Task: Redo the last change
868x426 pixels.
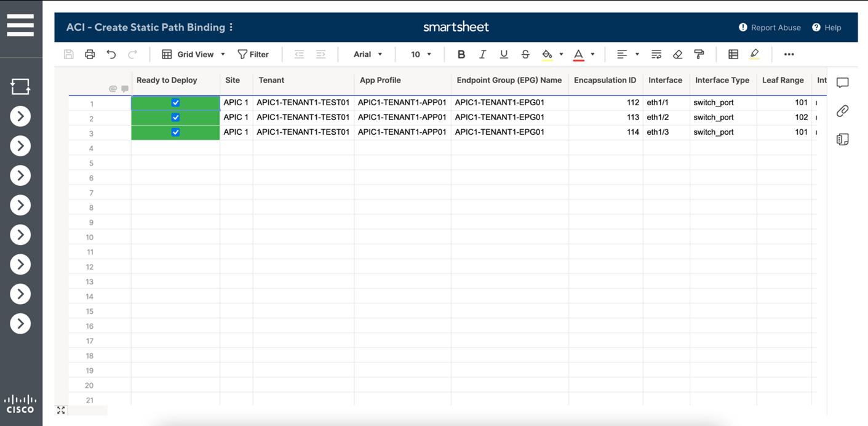Action: (133, 54)
